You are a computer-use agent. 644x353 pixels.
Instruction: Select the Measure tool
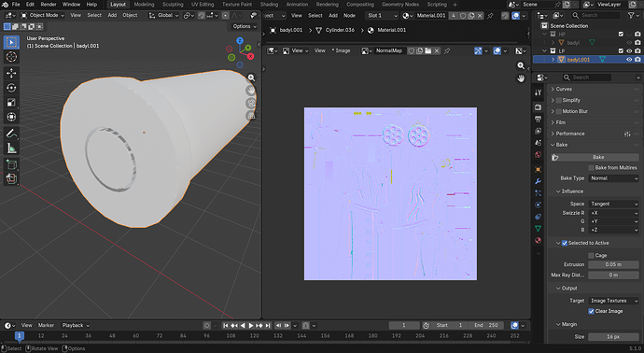[11, 148]
